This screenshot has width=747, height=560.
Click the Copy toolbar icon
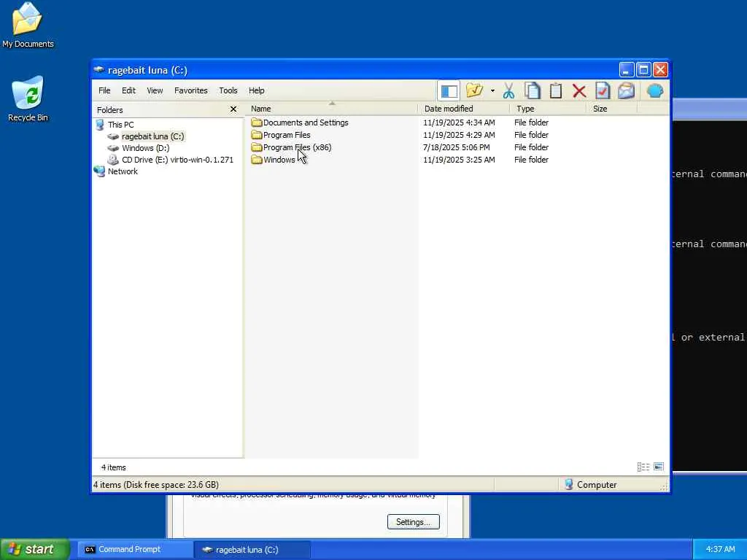pyautogui.click(x=532, y=90)
